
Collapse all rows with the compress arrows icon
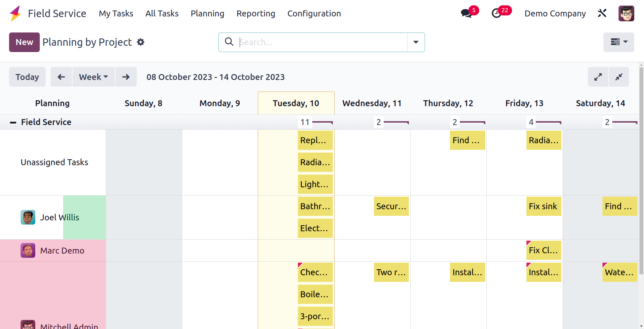[x=619, y=77]
